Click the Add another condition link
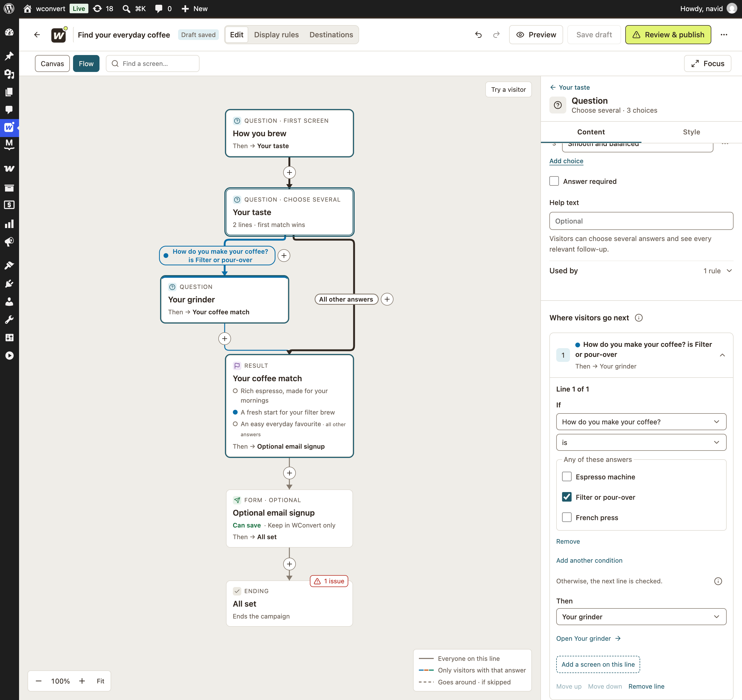 (x=589, y=560)
